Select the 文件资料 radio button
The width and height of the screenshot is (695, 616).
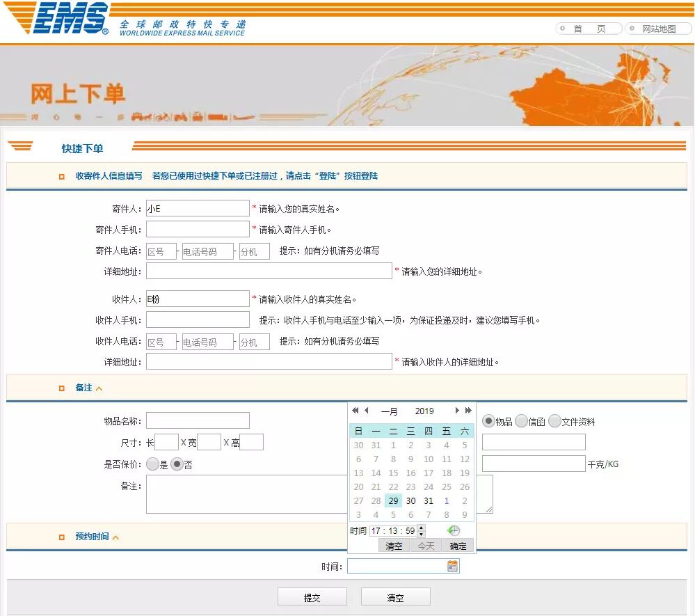point(554,421)
